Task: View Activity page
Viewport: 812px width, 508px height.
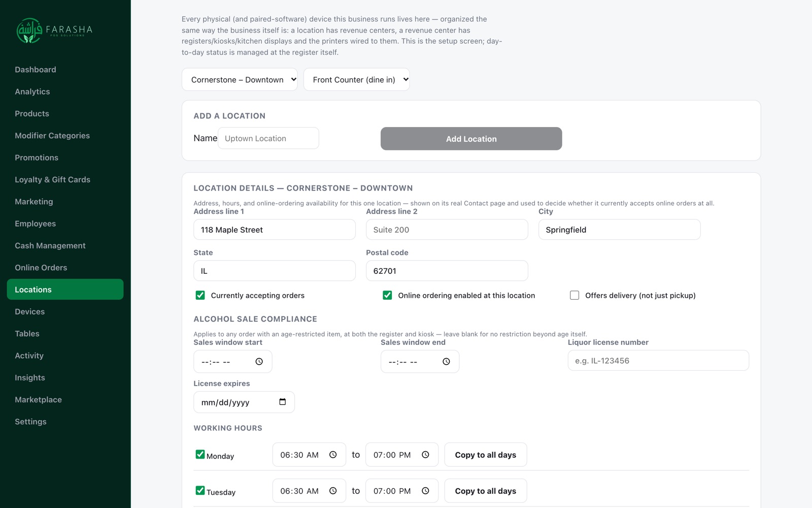Action: [x=65, y=356]
